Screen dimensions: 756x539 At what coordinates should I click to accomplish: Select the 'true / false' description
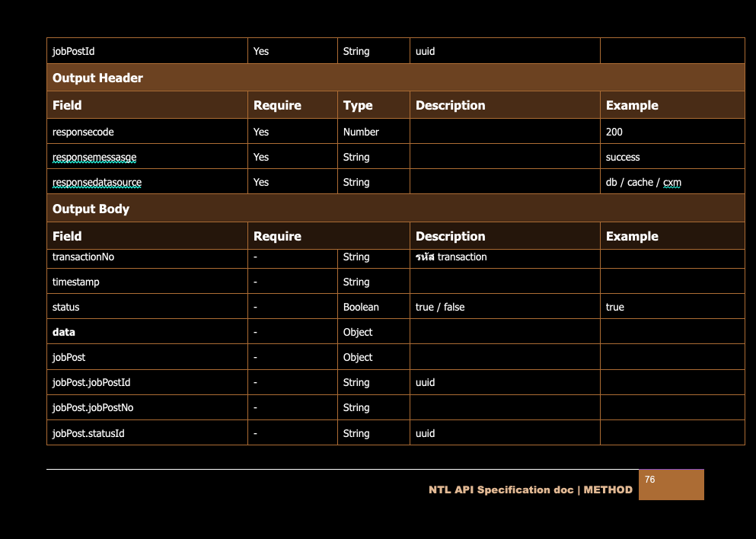tap(440, 307)
